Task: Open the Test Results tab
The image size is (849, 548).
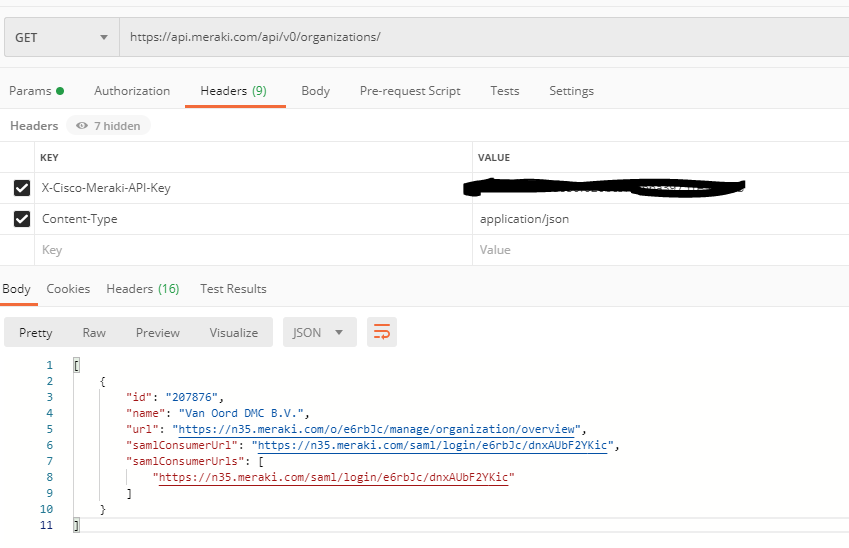Action: pyautogui.click(x=233, y=289)
